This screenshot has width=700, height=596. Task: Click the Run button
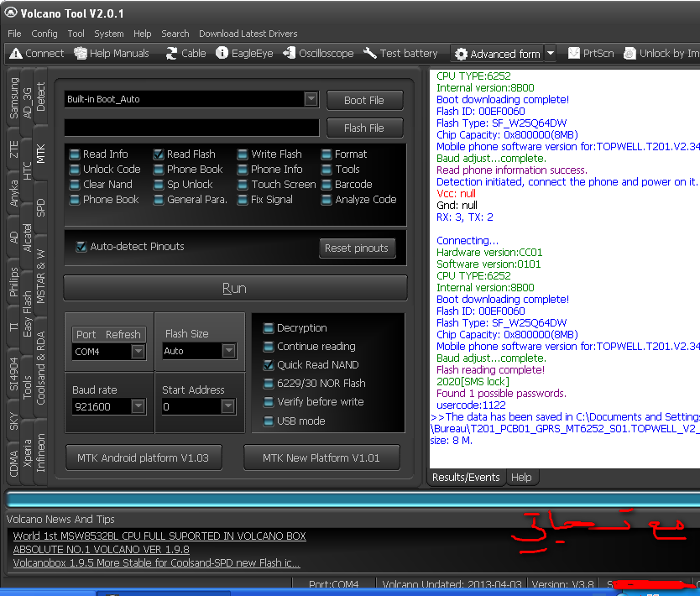click(x=235, y=289)
